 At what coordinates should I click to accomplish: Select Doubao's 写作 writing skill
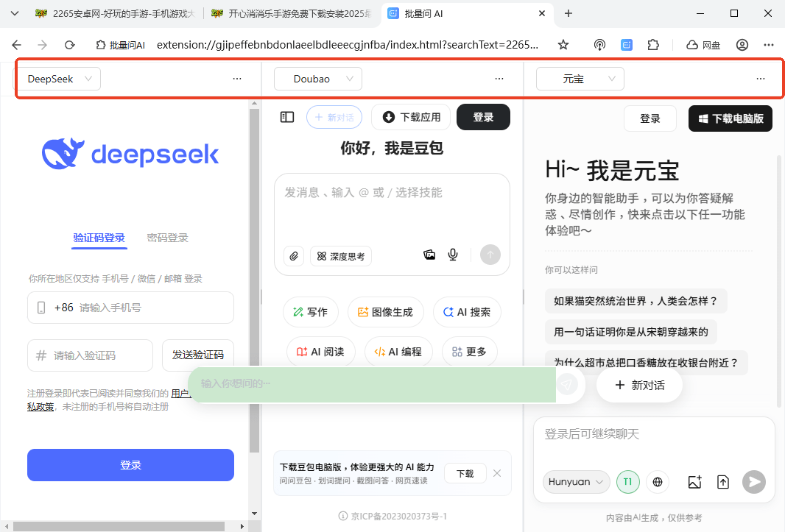click(x=310, y=312)
